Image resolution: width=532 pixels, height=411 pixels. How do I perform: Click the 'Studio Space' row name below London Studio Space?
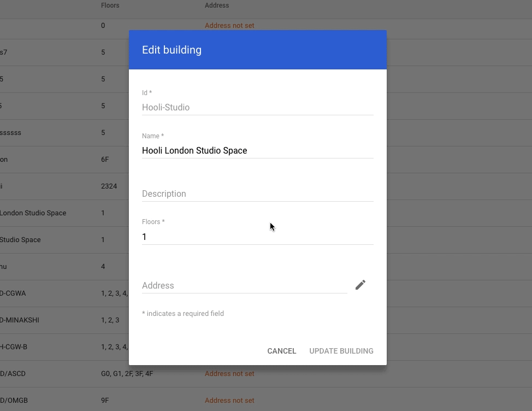(x=20, y=239)
